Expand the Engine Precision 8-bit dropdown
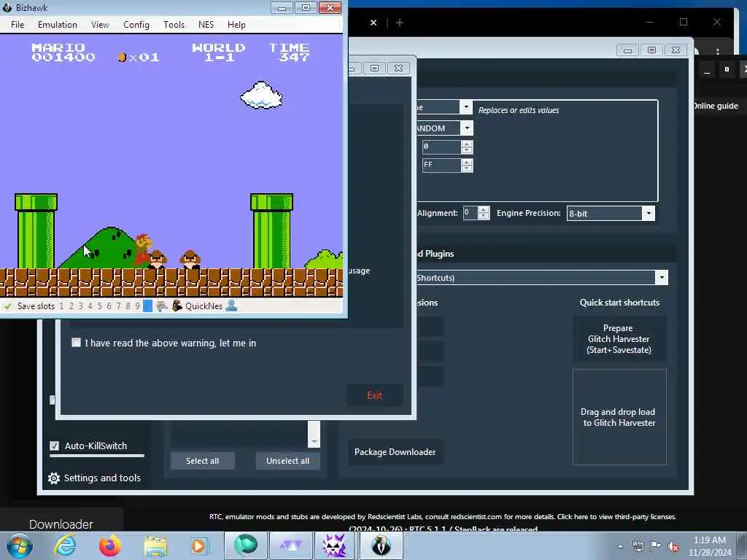Screen dimensions: 747x560 (649, 214)
